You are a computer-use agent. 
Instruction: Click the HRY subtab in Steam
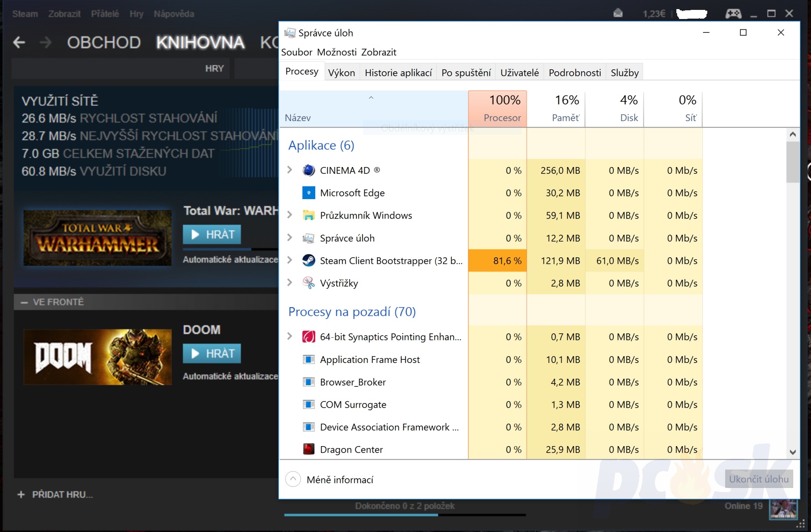(215, 68)
